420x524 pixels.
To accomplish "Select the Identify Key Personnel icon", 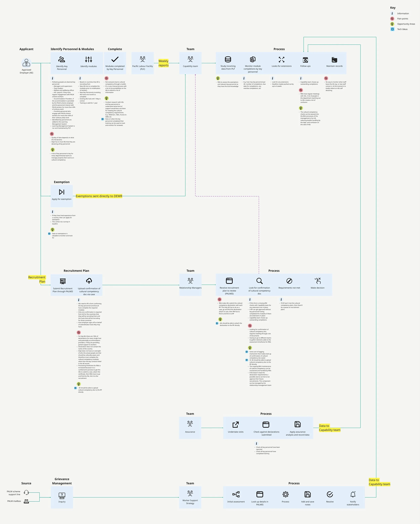I will point(62,59).
